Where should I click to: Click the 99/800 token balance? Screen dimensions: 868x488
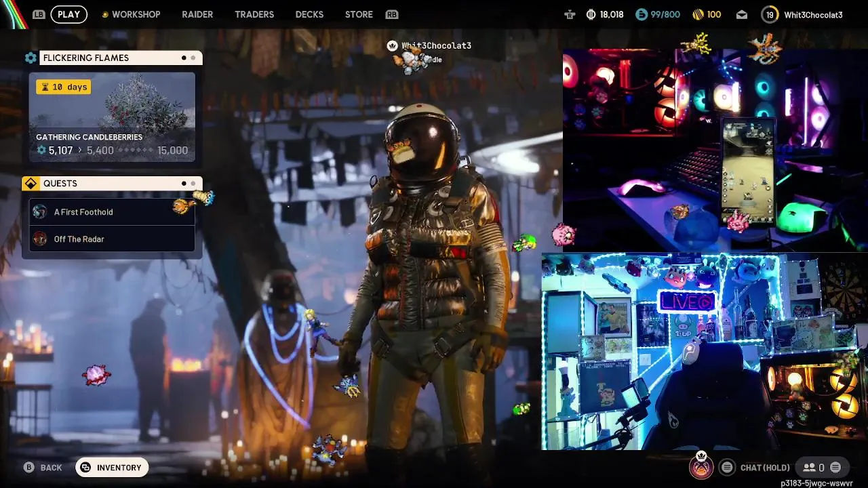[665, 14]
